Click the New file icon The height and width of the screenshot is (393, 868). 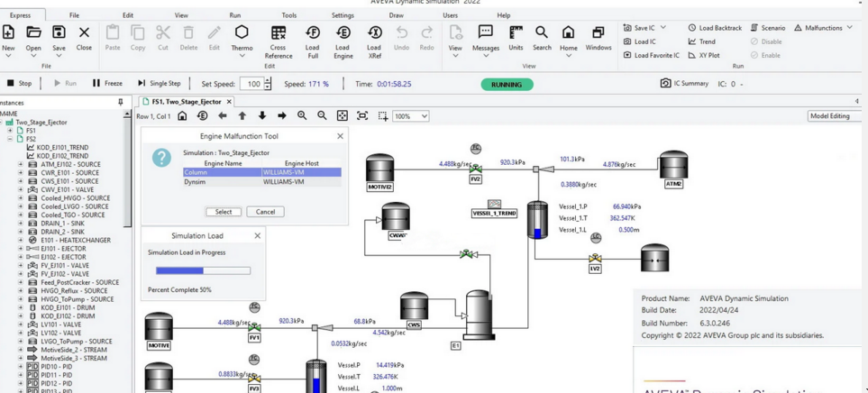[8, 32]
